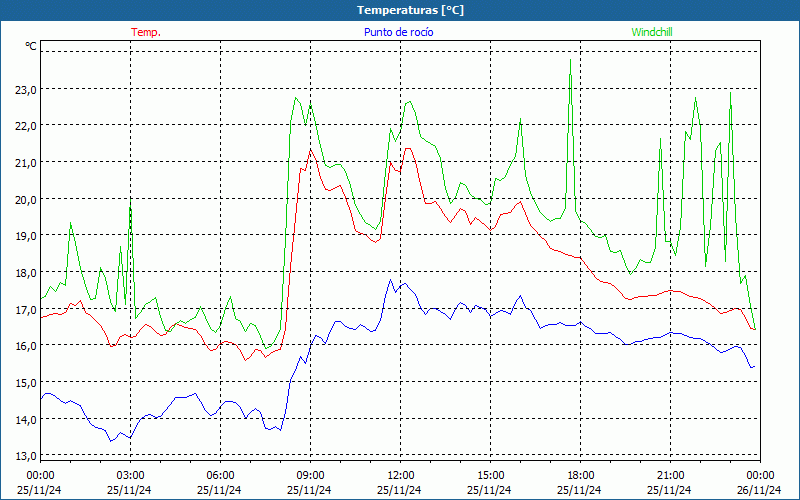
Task: Click the 20,0 y-axis value
Action: (x=26, y=199)
